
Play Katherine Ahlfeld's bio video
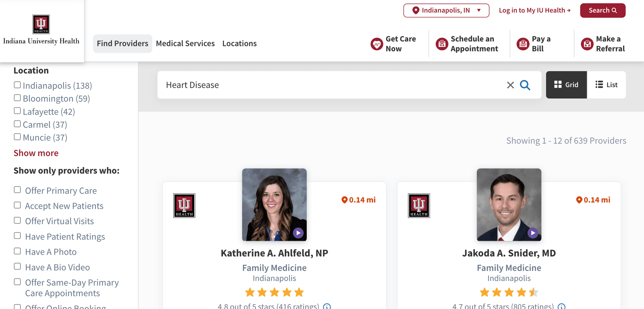coord(298,233)
